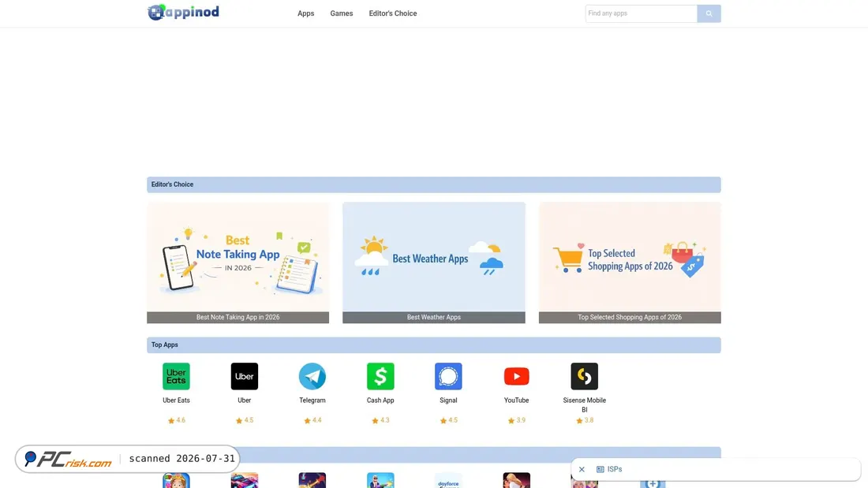Click the ISPs label in popup
The width and height of the screenshot is (868, 488).
(x=615, y=469)
